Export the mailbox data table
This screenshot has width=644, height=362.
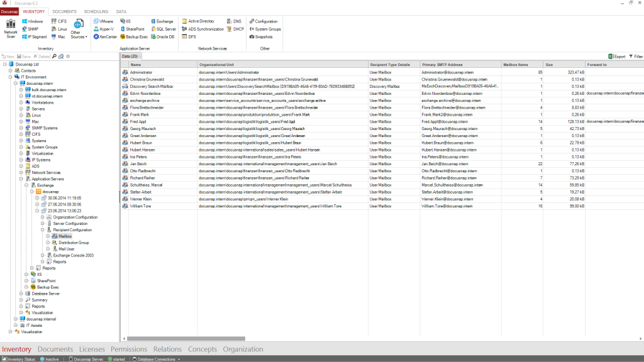coord(616,57)
